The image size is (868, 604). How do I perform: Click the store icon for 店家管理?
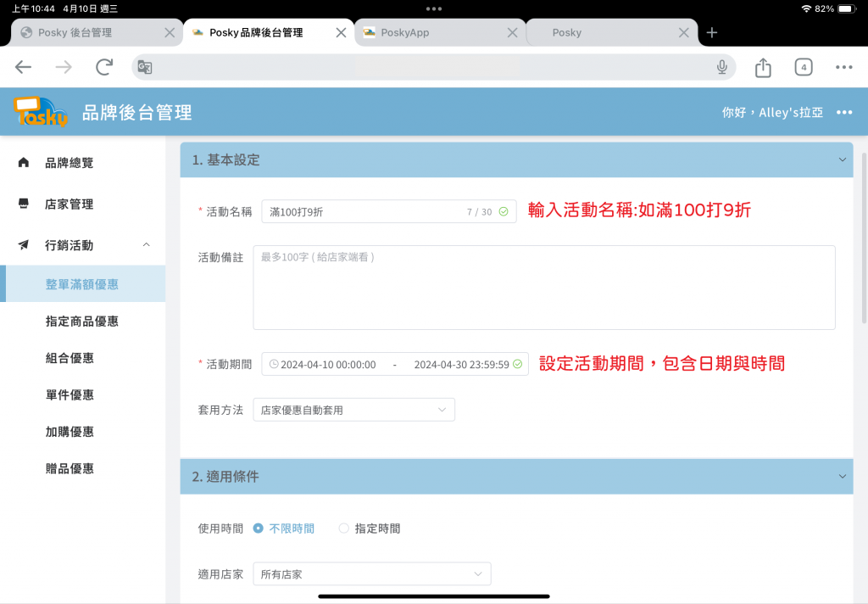[23, 204]
